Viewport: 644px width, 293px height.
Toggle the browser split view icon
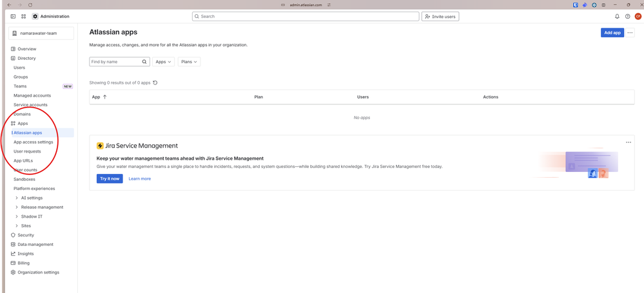click(x=604, y=5)
